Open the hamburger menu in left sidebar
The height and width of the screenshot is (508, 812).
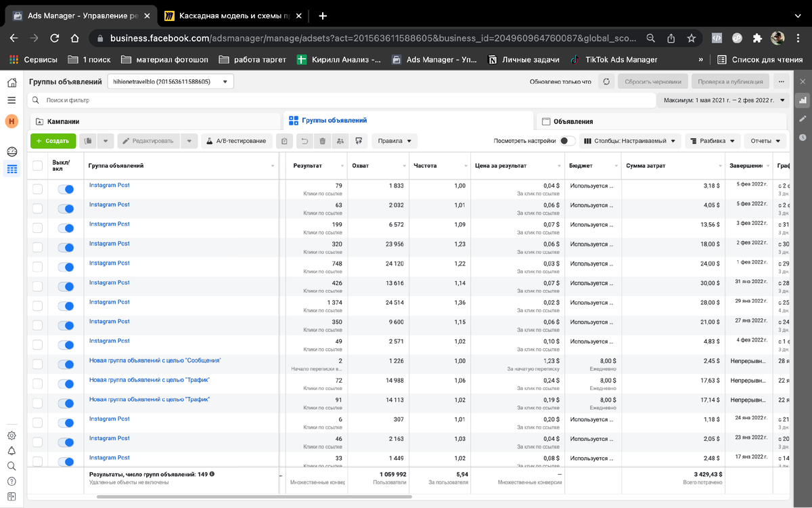tap(12, 100)
